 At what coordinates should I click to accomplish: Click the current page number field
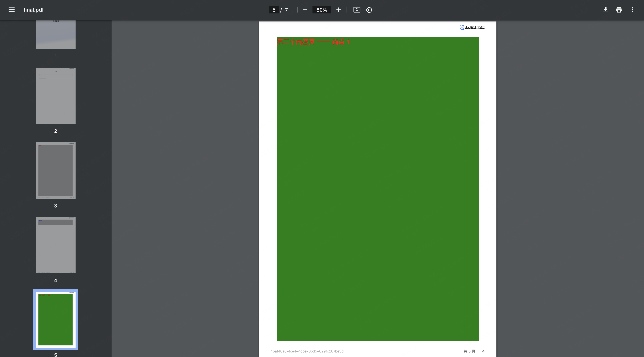[x=274, y=10]
